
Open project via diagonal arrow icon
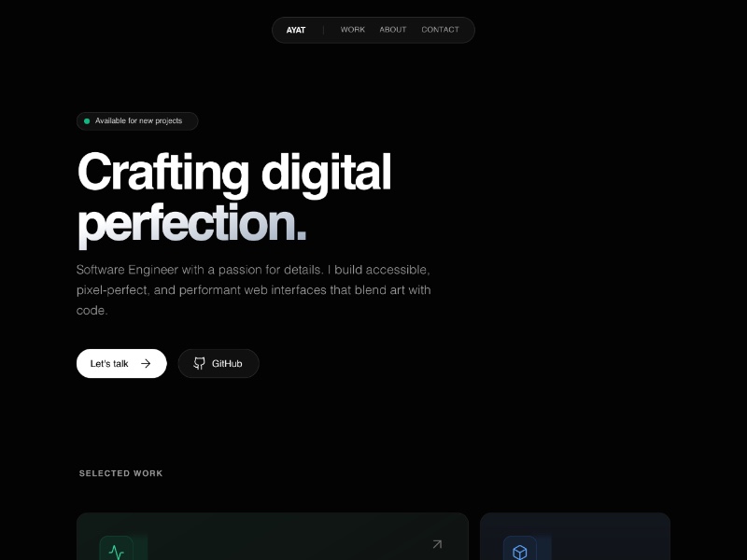tap(437, 544)
